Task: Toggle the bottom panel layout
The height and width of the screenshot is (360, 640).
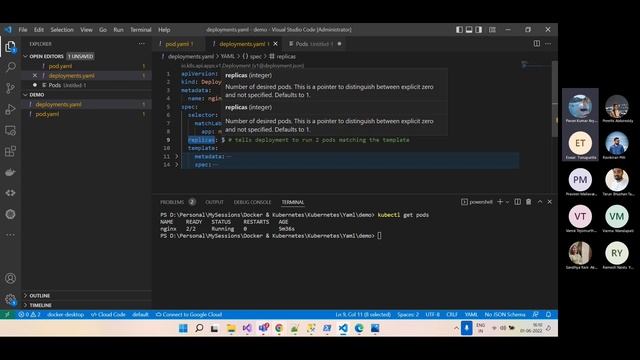Action: [469, 30]
